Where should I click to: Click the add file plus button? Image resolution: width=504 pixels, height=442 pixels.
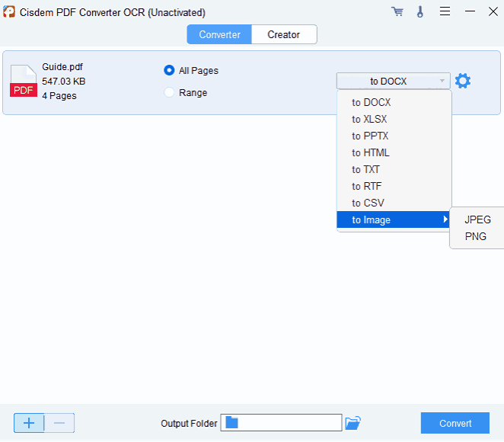coord(29,423)
